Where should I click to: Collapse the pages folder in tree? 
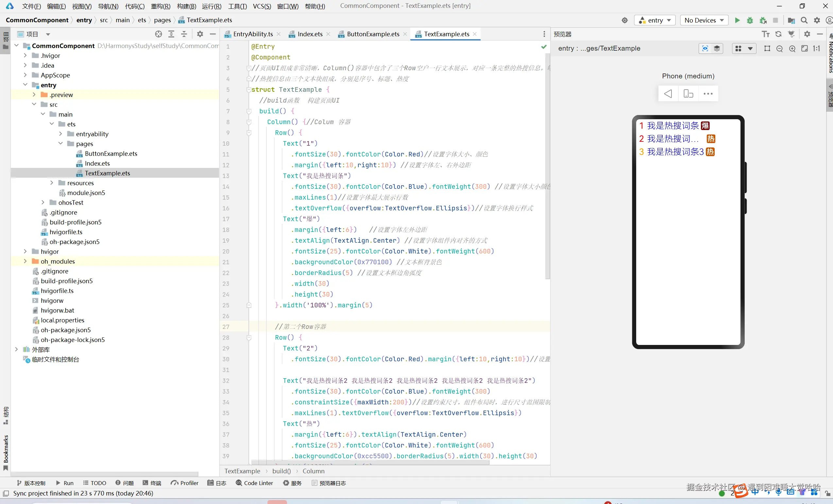60,144
